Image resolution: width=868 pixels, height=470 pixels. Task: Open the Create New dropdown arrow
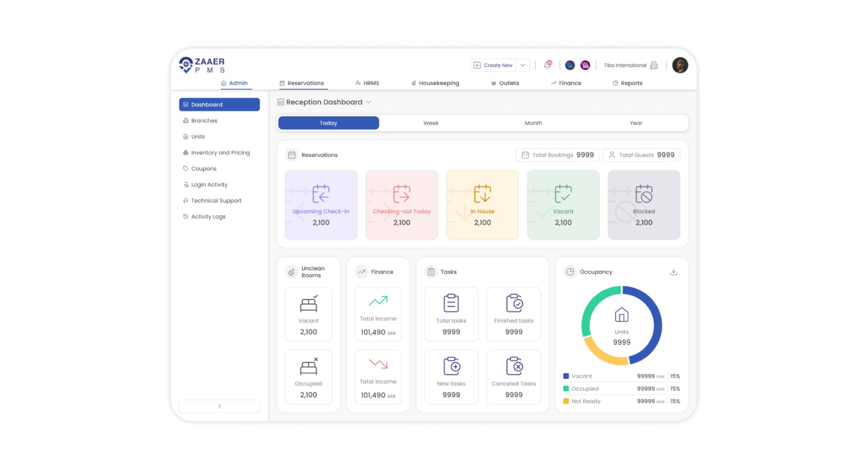tap(523, 66)
